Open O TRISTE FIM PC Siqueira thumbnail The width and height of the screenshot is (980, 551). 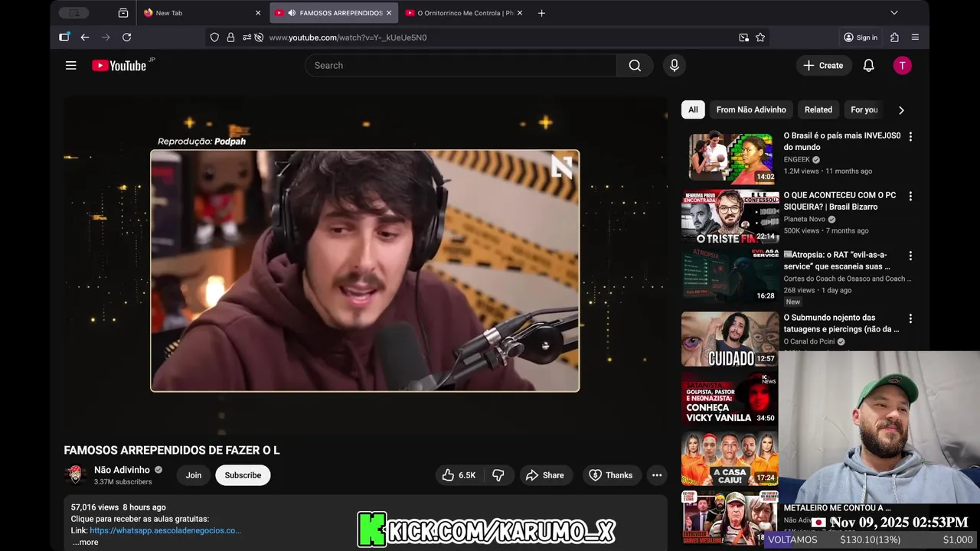coord(730,217)
